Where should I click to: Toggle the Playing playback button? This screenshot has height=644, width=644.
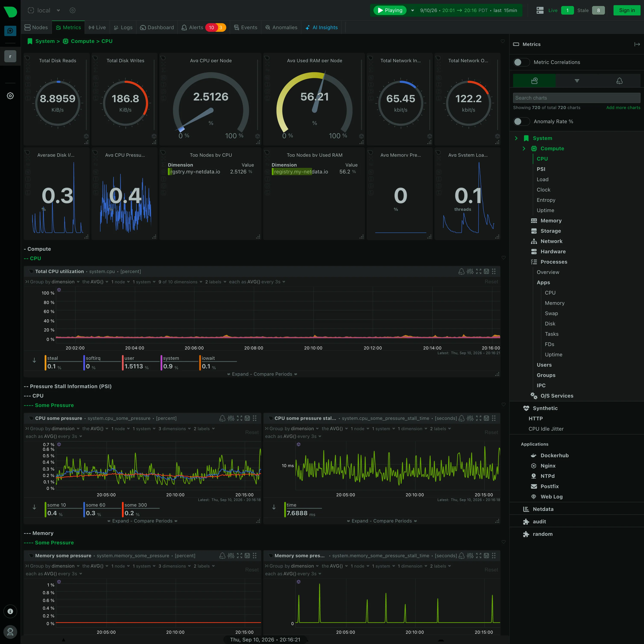coord(390,10)
